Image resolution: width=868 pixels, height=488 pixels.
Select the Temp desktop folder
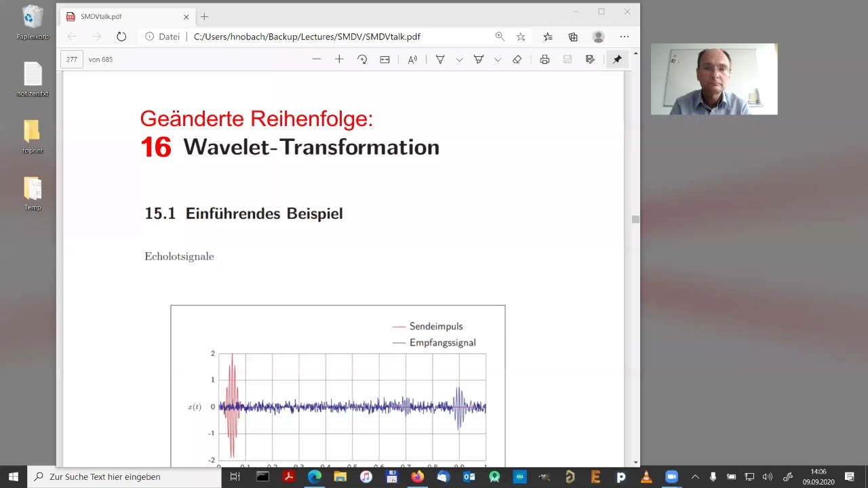click(x=33, y=193)
